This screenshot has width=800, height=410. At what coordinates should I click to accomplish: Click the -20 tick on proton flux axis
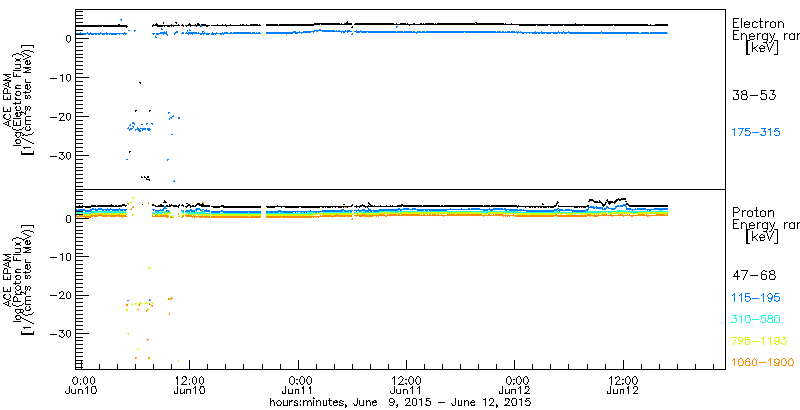[60, 295]
